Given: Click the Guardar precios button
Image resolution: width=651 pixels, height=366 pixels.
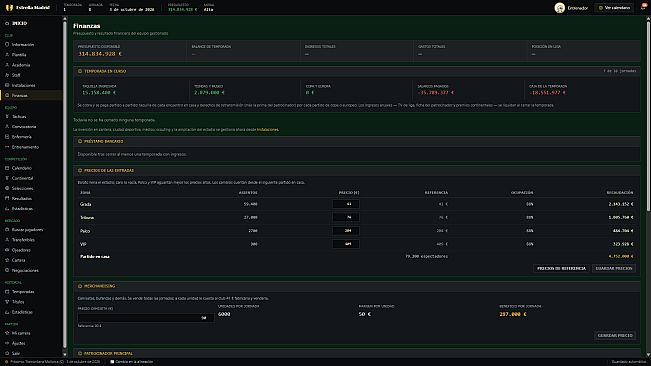Looking at the screenshot, I should point(614,268).
